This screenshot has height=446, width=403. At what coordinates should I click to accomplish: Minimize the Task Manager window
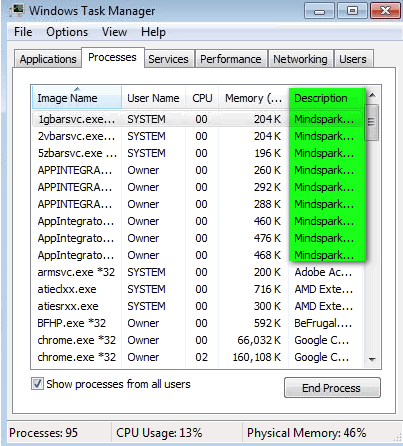pos(319,11)
